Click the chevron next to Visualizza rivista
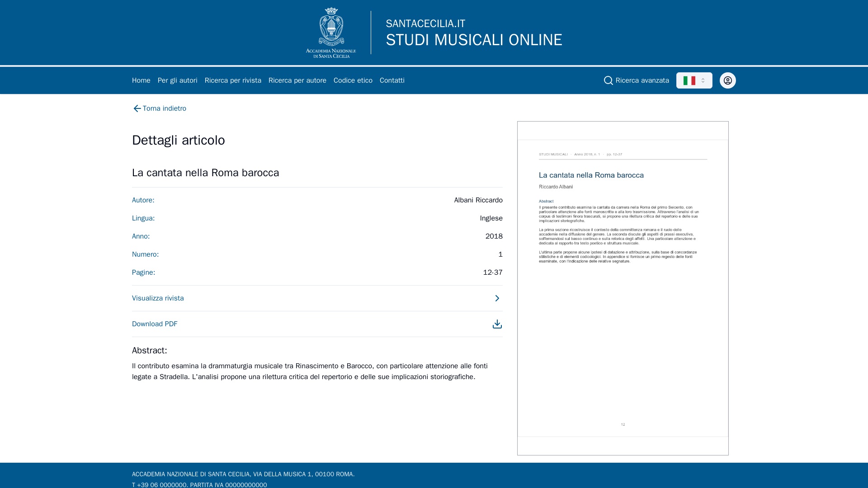The image size is (868, 488). (x=497, y=298)
